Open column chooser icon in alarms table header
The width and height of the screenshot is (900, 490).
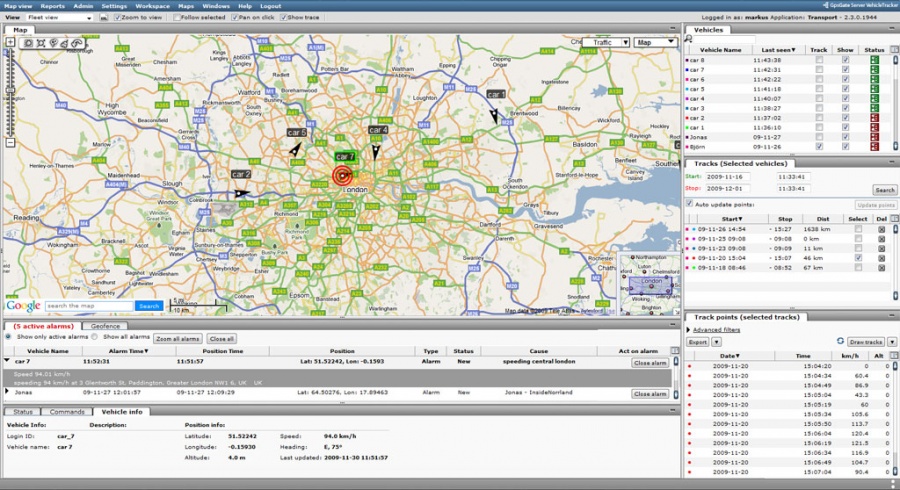674,351
